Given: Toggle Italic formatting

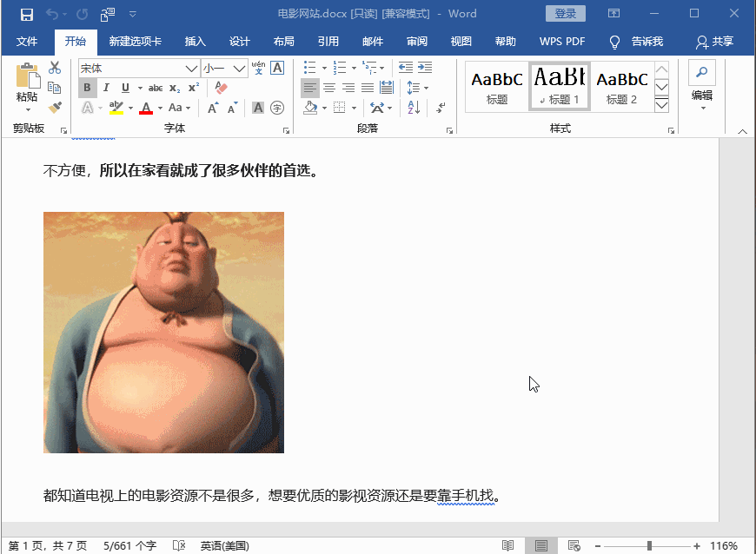Looking at the screenshot, I should (x=106, y=88).
